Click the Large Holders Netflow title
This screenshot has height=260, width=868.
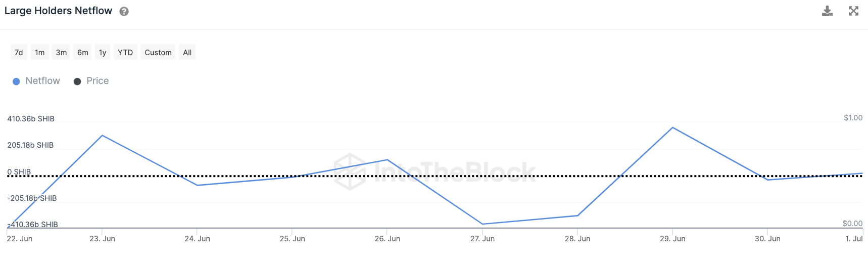click(58, 11)
